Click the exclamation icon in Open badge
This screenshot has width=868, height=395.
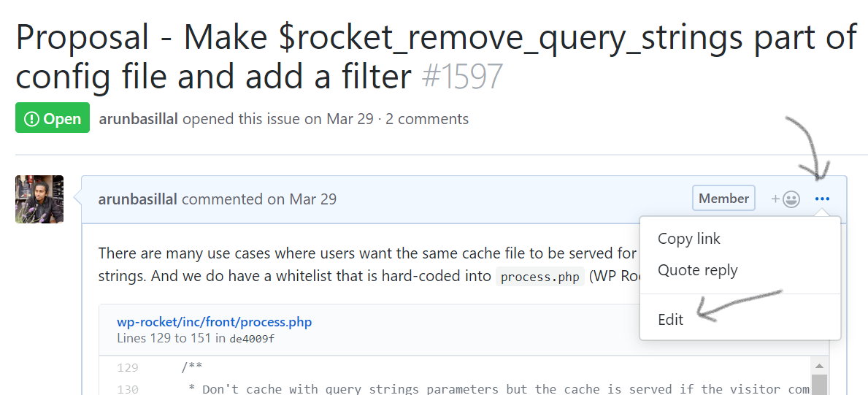pyautogui.click(x=32, y=118)
